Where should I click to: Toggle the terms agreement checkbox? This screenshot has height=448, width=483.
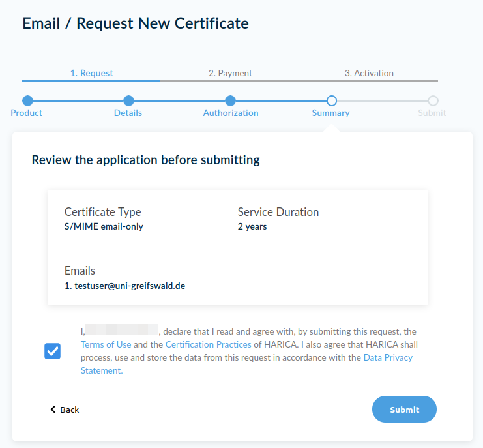[52, 351]
